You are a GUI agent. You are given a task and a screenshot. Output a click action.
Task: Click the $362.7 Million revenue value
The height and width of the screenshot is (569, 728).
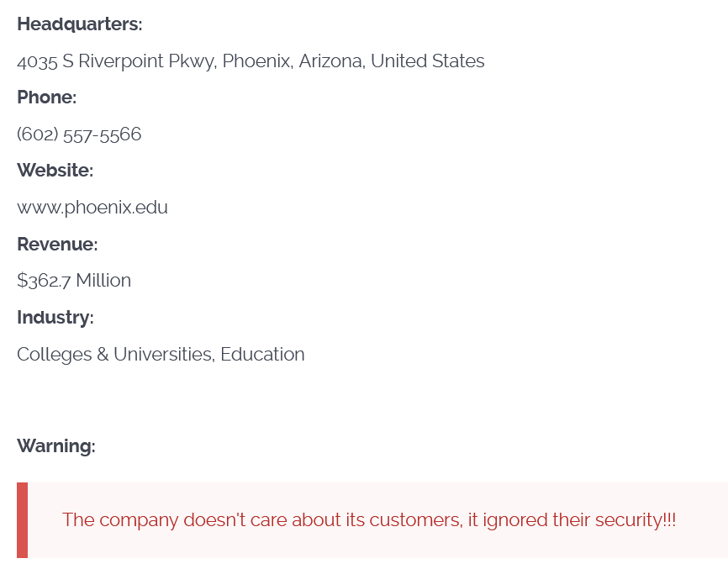click(x=74, y=281)
